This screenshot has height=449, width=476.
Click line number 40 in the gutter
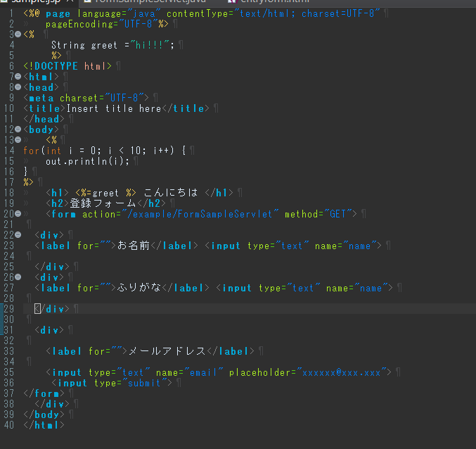[8, 425]
